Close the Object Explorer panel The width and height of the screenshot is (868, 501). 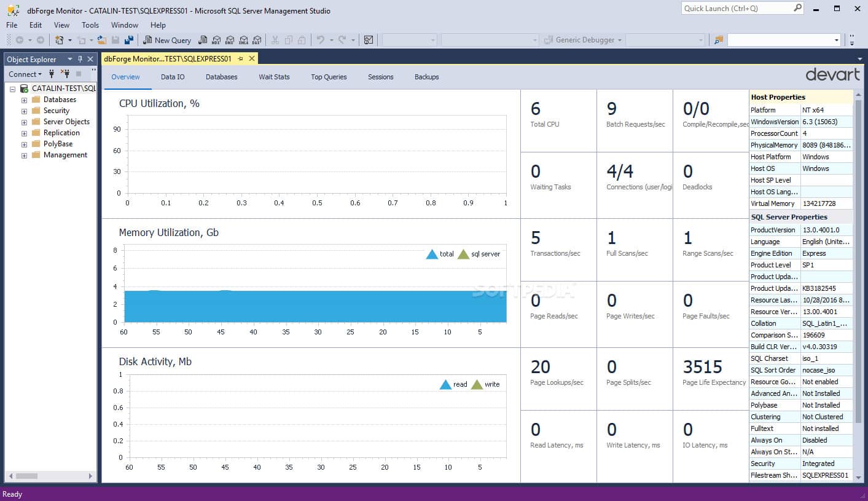[x=90, y=59]
